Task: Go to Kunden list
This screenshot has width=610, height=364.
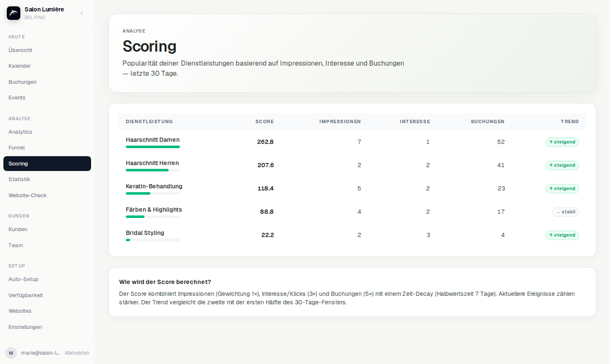Action: (47, 229)
